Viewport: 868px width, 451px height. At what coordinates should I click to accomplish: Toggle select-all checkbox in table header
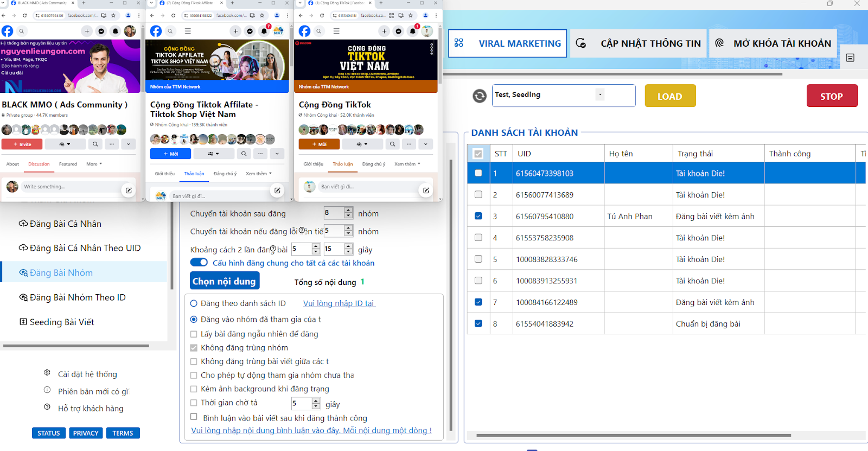(x=478, y=154)
